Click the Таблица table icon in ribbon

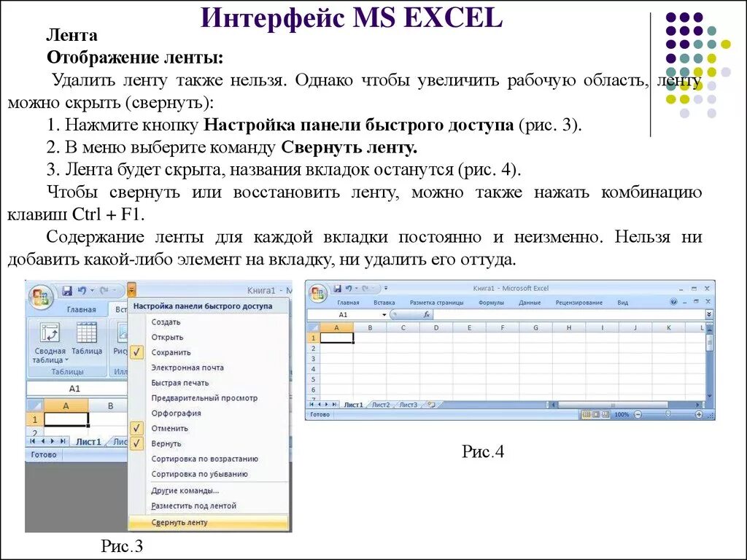(x=87, y=332)
